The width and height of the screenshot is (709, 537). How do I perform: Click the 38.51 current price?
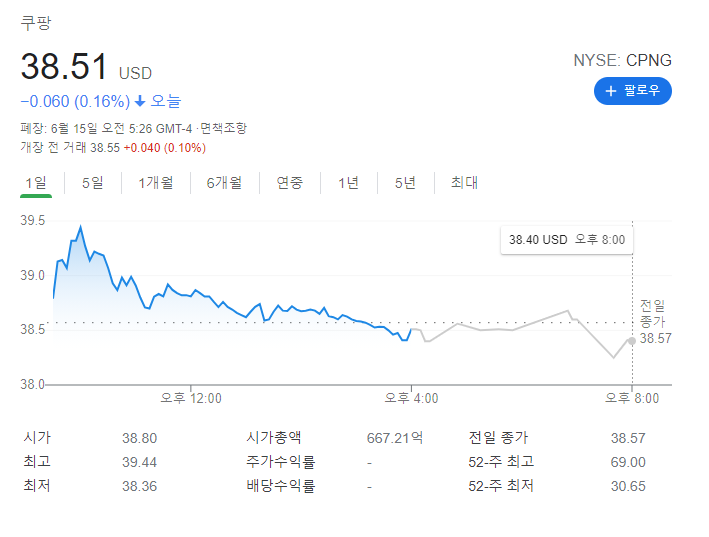(x=64, y=66)
